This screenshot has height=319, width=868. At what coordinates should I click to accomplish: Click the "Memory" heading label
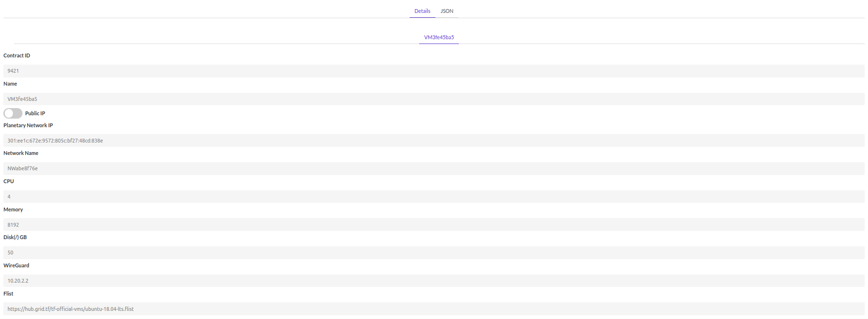pos(13,209)
